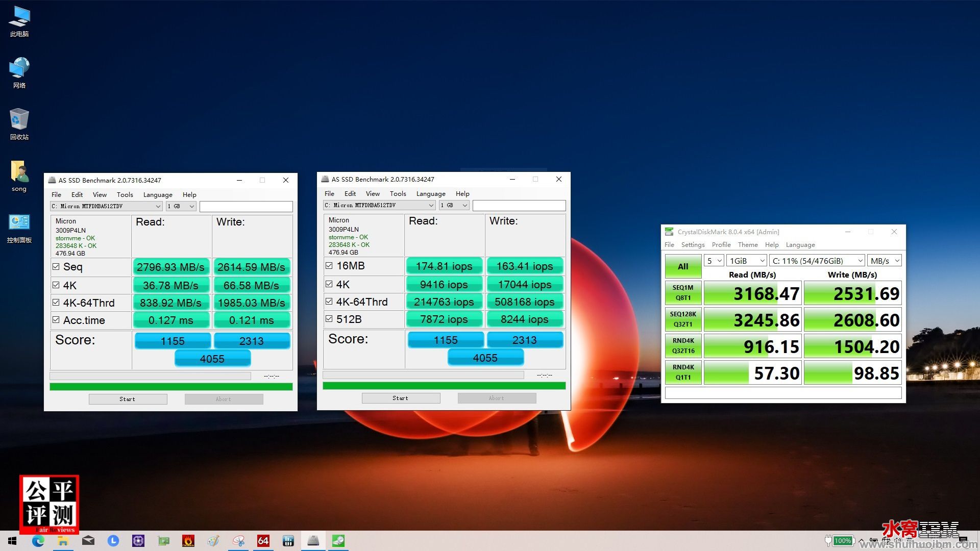This screenshot has width=980, height=551.
Task: Click the empty text field in MB/s AS SSD window
Action: click(x=246, y=206)
